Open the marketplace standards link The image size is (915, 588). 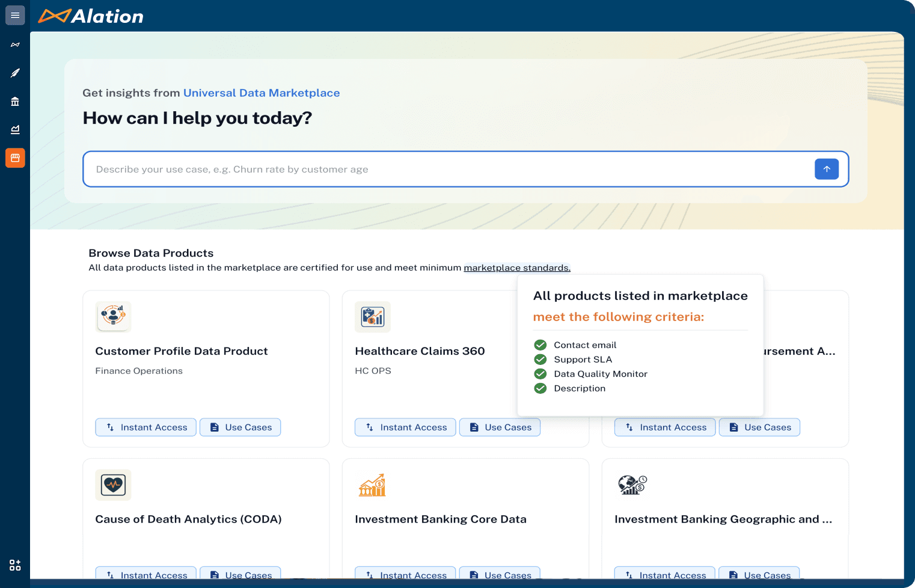point(516,268)
